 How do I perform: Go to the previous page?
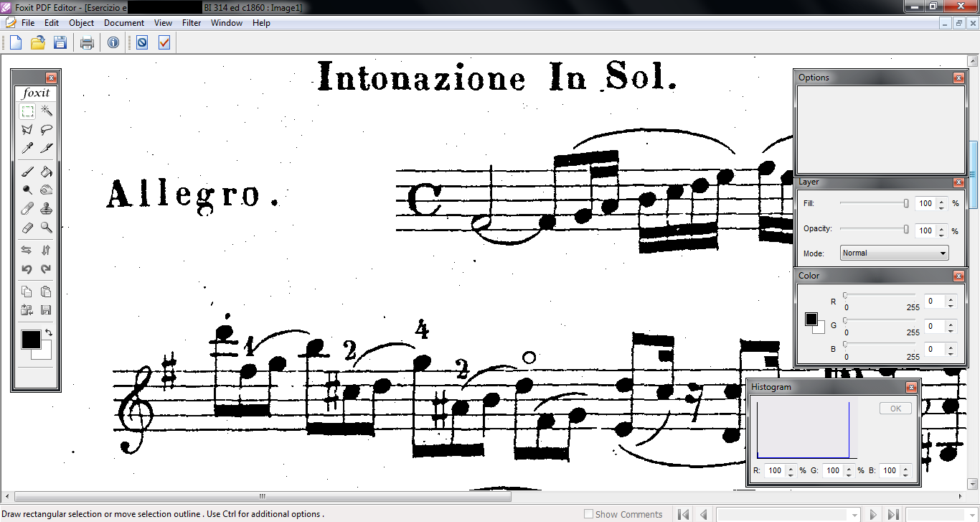pyautogui.click(x=704, y=514)
